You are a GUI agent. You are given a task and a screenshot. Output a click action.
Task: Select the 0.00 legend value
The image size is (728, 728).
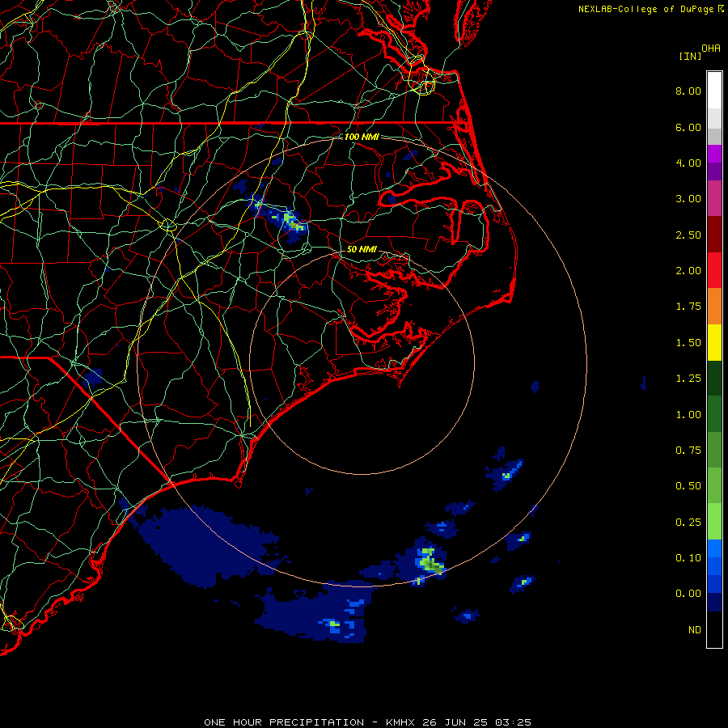click(x=688, y=594)
